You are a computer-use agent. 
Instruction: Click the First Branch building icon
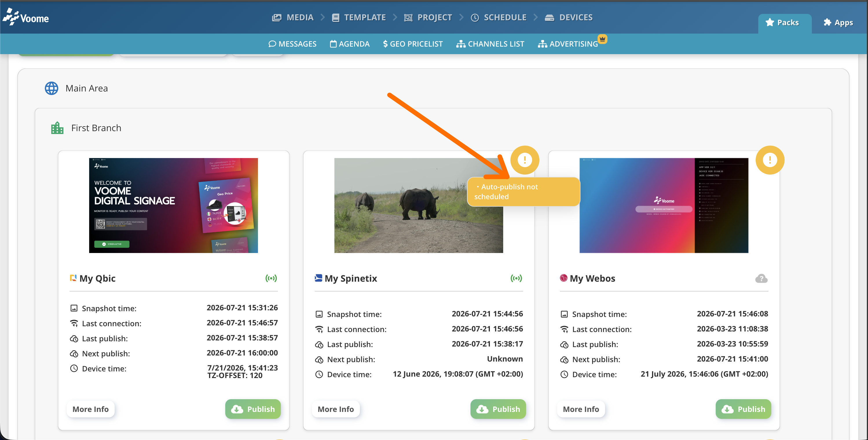point(57,128)
